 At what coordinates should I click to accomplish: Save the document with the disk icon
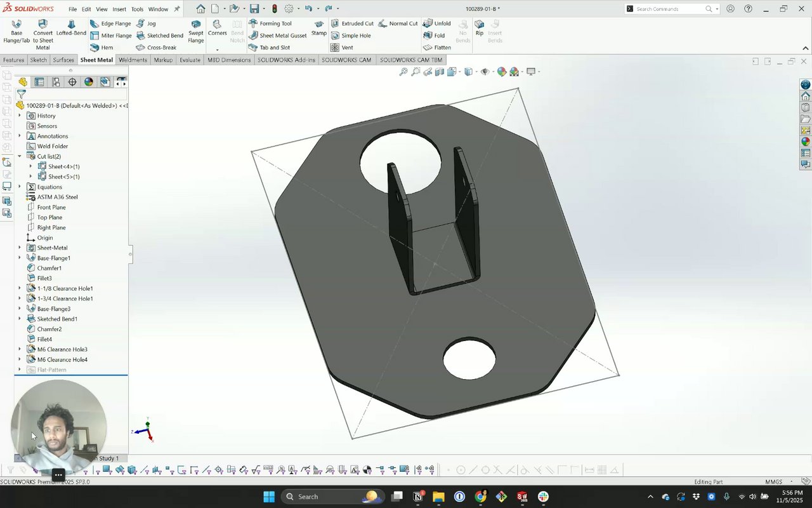(254, 9)
